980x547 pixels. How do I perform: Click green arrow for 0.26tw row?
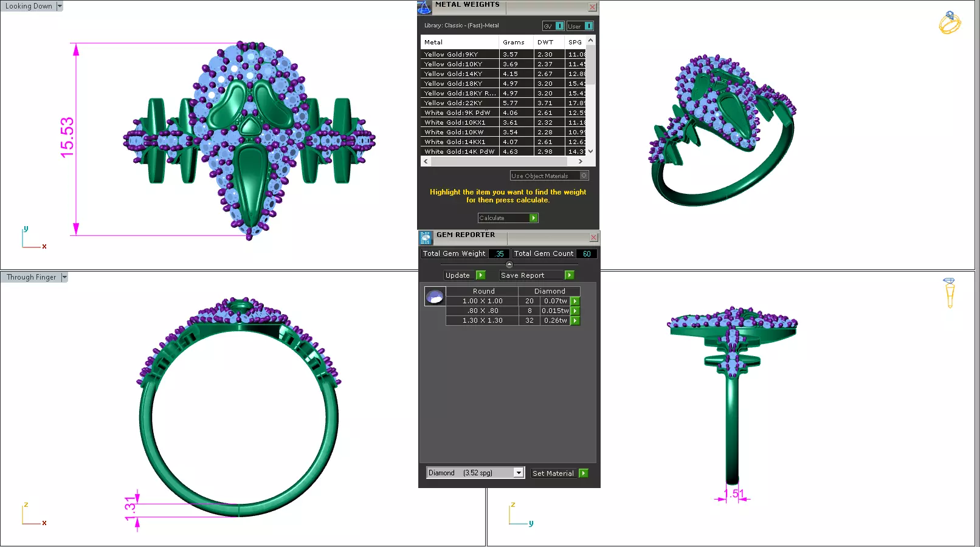[575, 321]
